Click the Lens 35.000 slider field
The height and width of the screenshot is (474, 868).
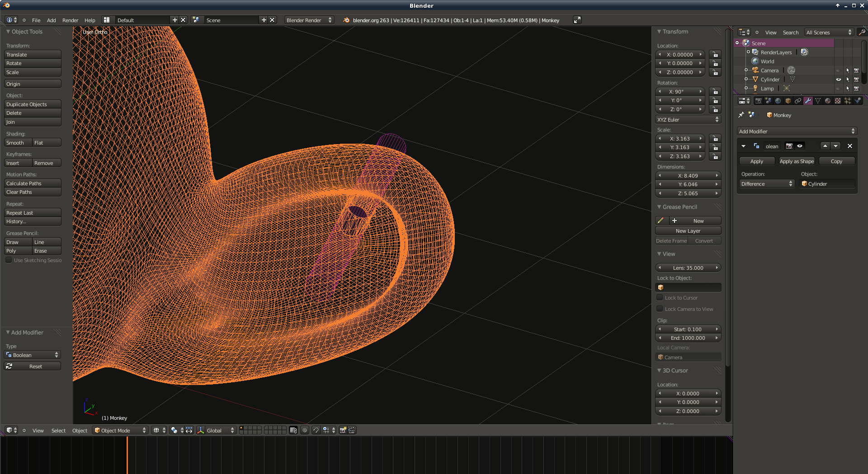pos(688,268)
